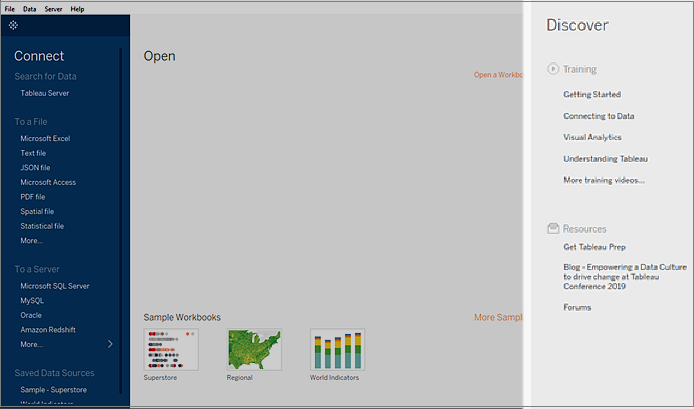This screenshot has height=409, width=694.
Task: Connect to Microsoft Excel file
Action: (45, 139)
